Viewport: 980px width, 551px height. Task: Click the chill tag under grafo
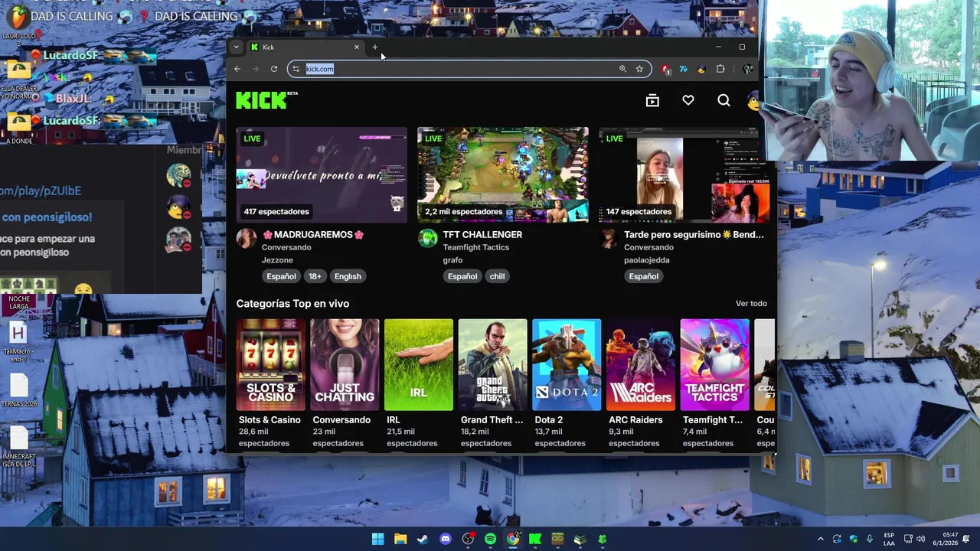(497, 276)
